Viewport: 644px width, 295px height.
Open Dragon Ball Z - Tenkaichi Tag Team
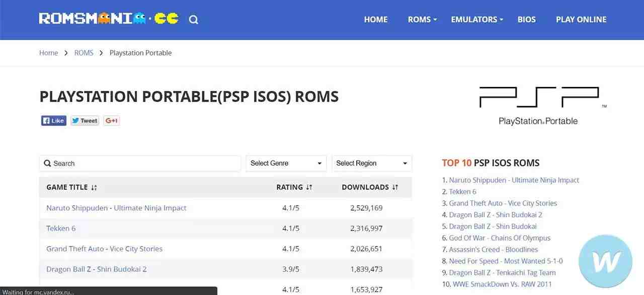[x=503, y=272]
